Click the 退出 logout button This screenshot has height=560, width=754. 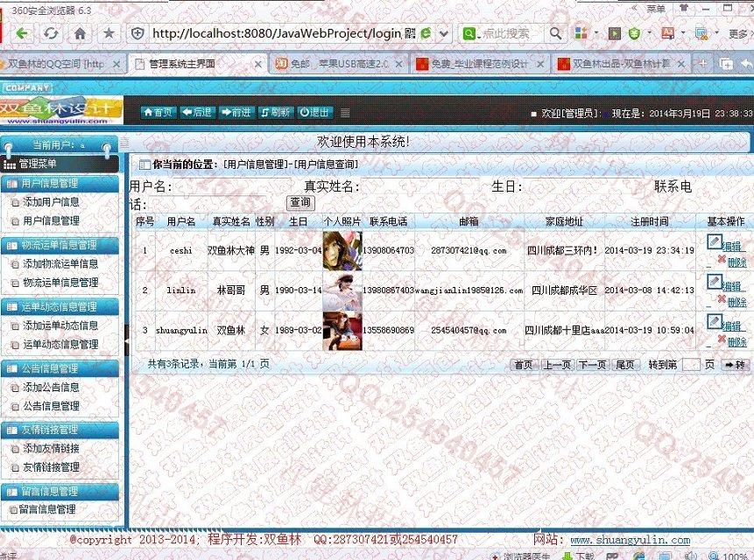[314, 112]
